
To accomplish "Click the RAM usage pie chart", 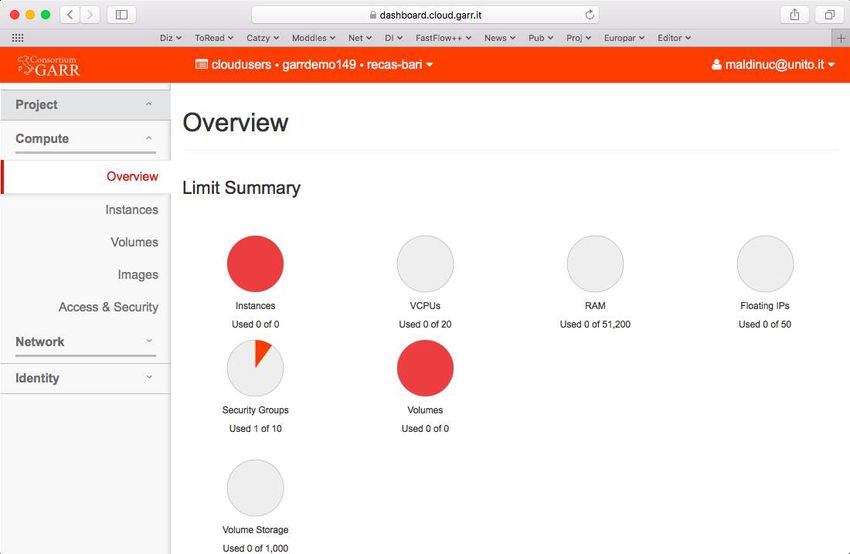I will (595, 264).
